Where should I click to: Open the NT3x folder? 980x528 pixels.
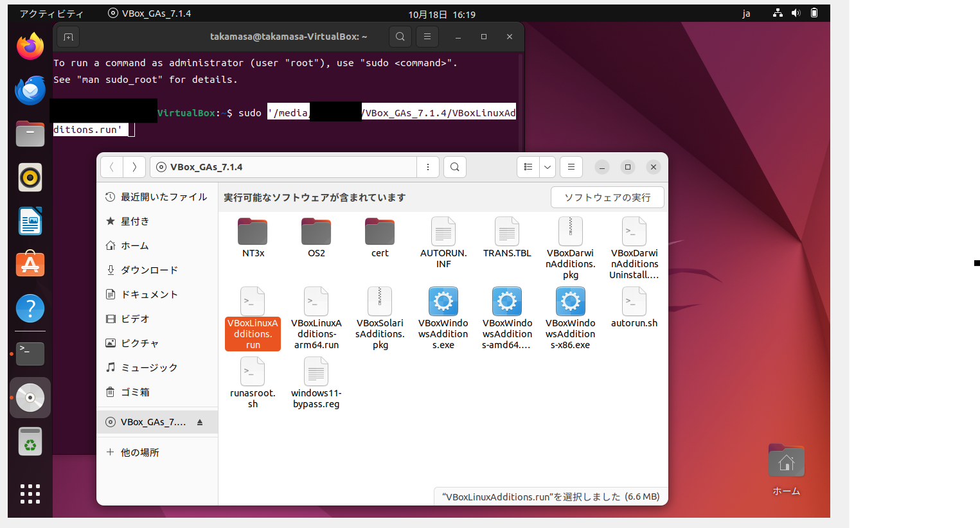[253, 237]
